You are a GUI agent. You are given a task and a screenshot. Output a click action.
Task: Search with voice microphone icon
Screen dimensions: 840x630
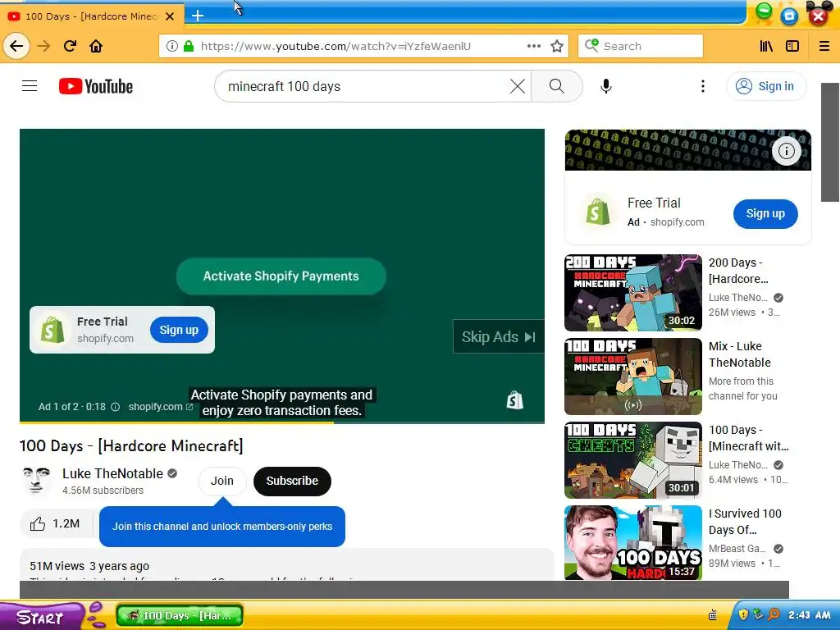click(x=606, y=86)
